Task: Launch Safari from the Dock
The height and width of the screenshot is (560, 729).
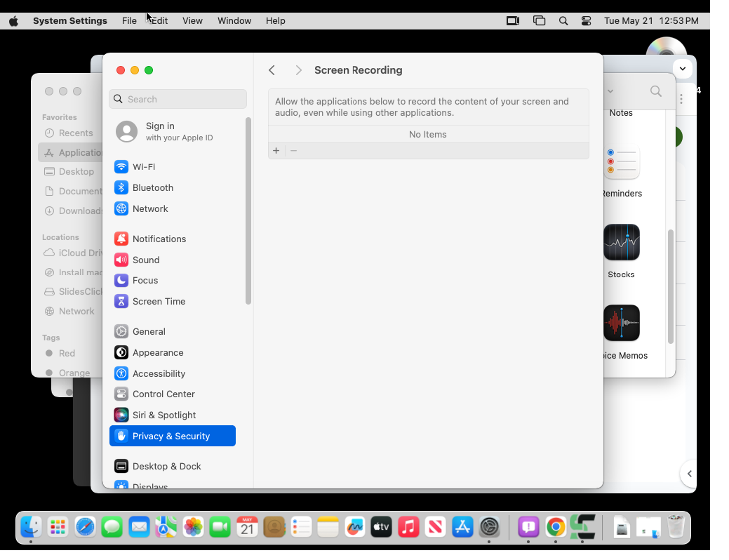Action: 85,527
